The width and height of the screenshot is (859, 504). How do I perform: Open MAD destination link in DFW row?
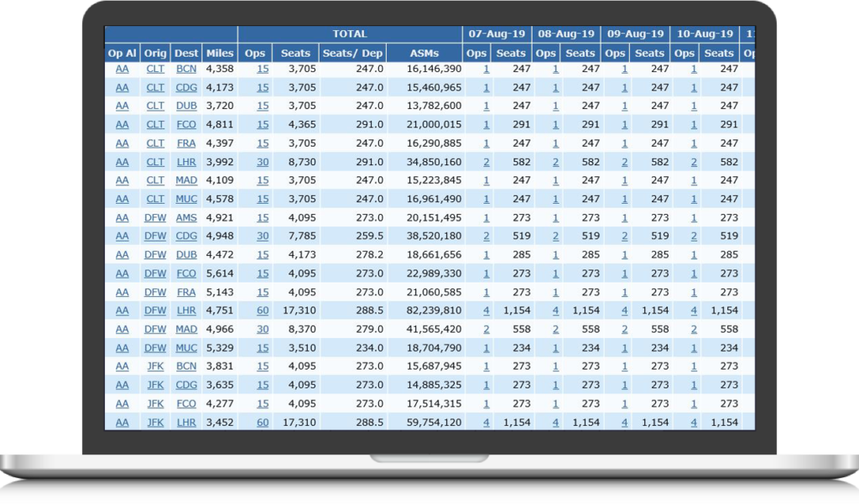click(x=186, y=330)
